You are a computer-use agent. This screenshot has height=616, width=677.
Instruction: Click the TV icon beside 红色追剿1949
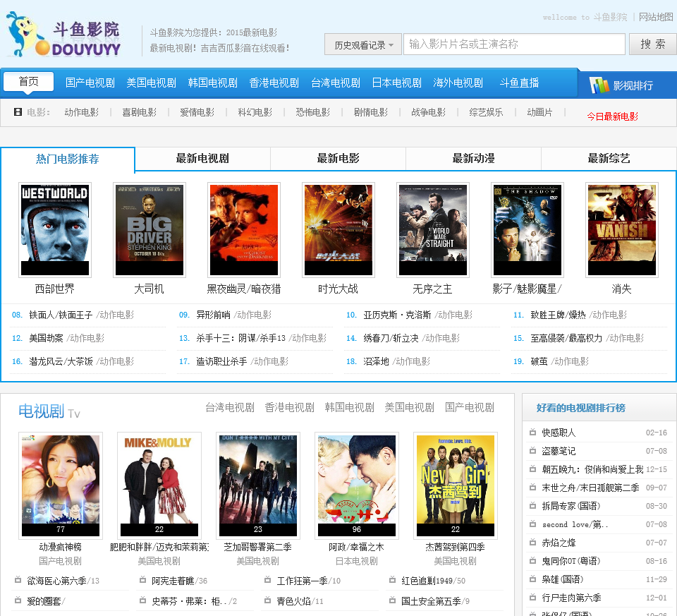coord(393,580)
